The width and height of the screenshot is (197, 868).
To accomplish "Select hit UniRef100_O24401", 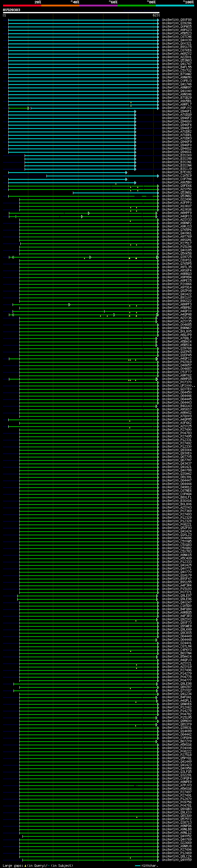I will click(x=177, y=643).
